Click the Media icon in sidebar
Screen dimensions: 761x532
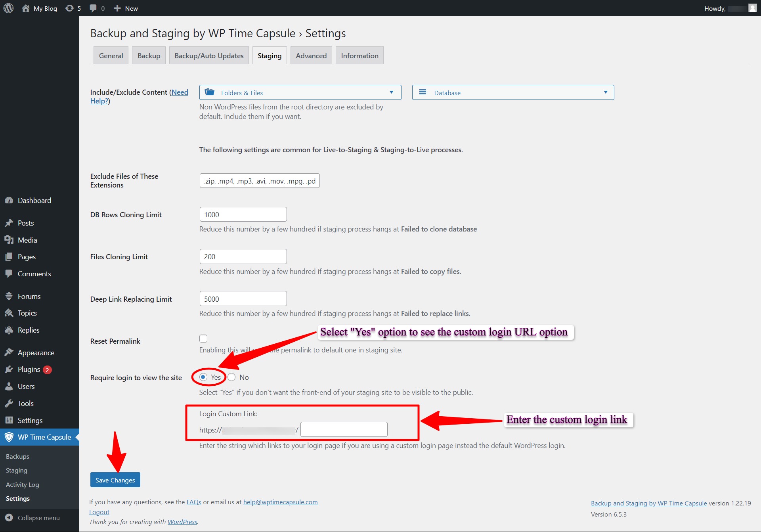click(x=9, y=240)
